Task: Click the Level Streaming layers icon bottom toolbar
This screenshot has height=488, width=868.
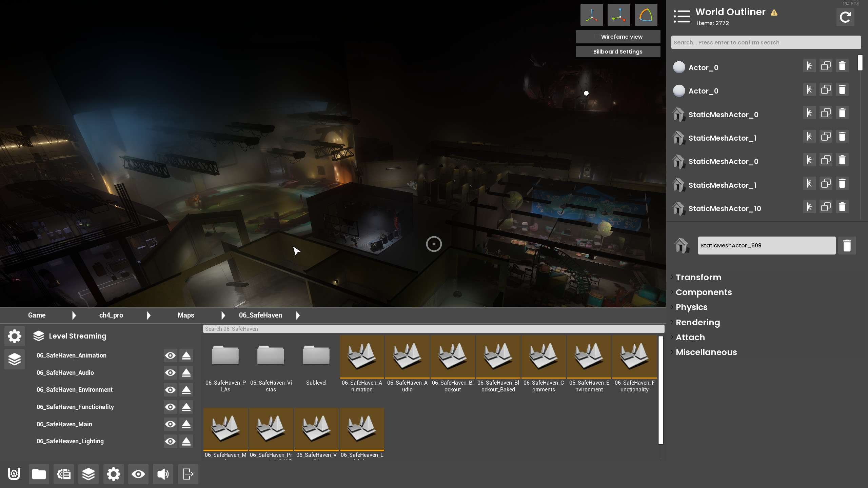Action: coord(88,474)
